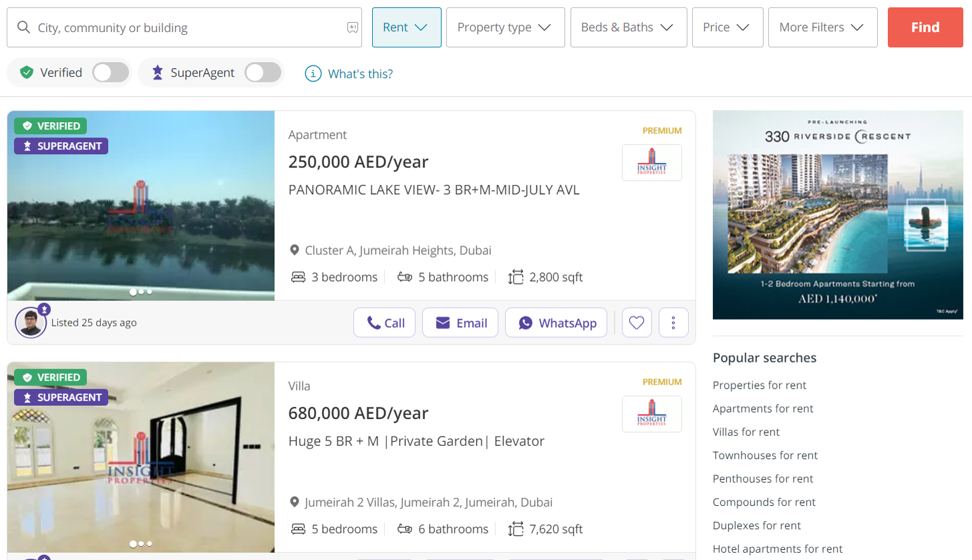The image size is (972, 560).
Task: Click the area icon beside 2,800 sqft
Action: pyautogui.click(x=515, y=277)
